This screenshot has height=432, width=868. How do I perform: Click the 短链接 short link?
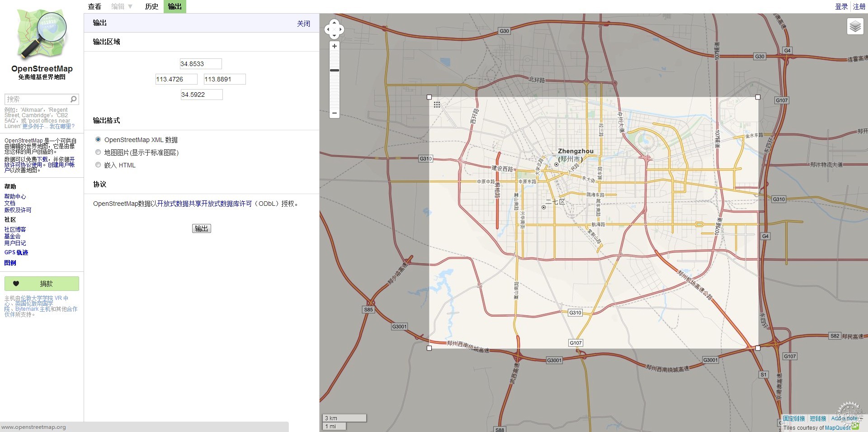click(x=818, y=418)
